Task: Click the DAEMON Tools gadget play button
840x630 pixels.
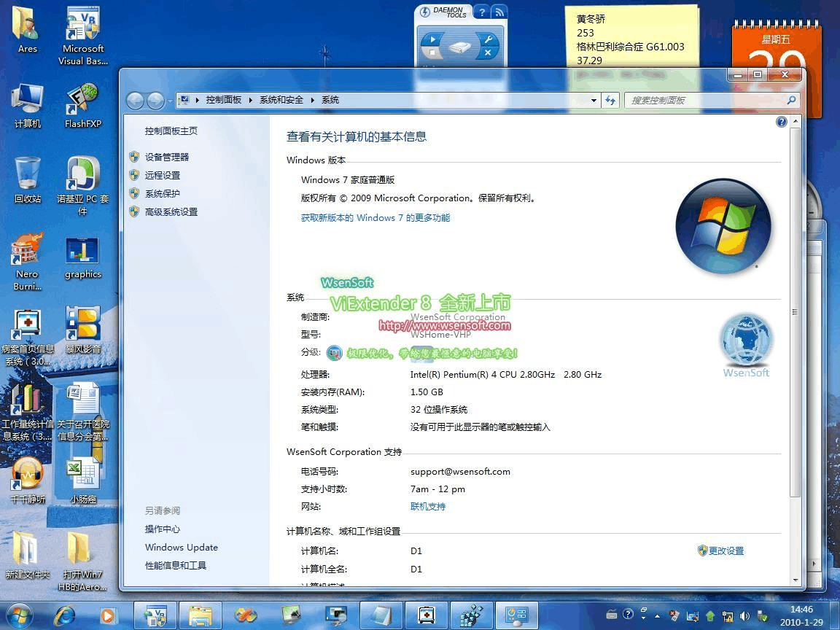Action: tap(433, 39)
